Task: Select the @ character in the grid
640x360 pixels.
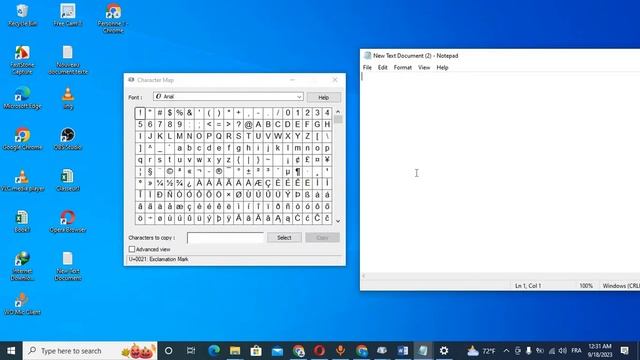Action: click(248, 124)
